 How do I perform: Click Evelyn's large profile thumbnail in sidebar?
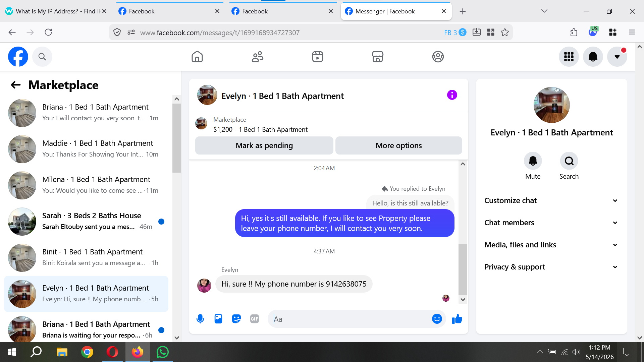[551, 105]
